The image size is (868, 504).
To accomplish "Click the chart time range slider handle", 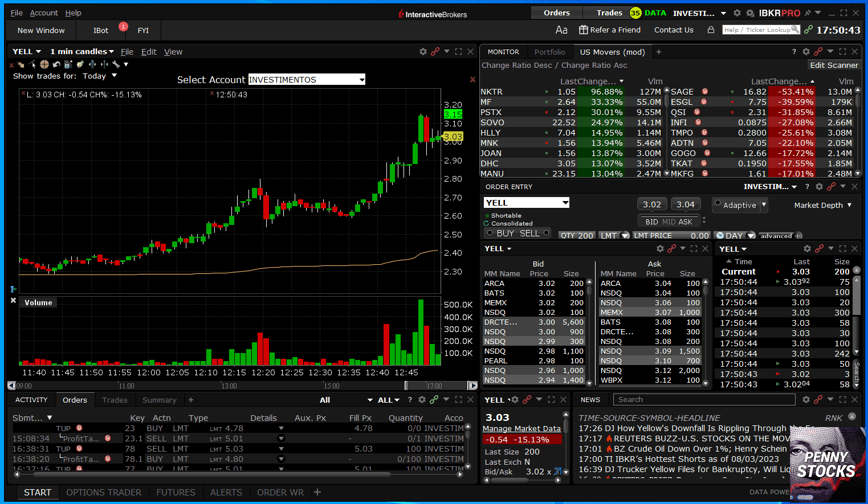I will click(406, 386).
